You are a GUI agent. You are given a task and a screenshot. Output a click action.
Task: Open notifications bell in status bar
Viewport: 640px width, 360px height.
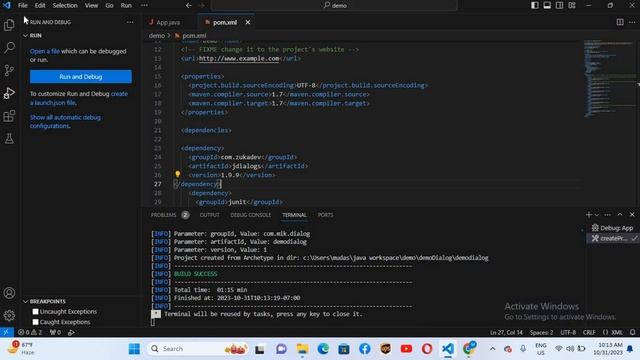click(x=632, y=332)
